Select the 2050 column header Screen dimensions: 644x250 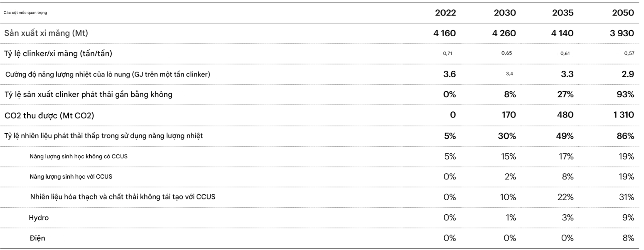point(623,13)
